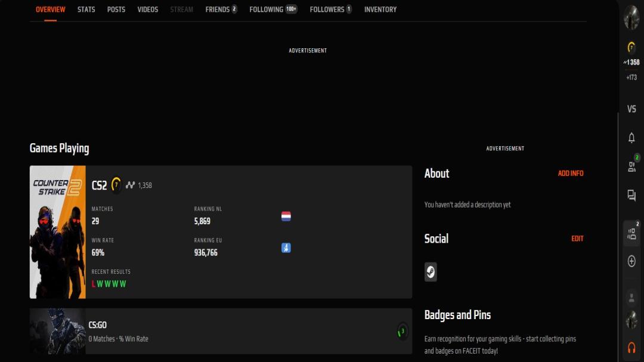
Task: Click the sidebar skill level badge
Action: click(631, 47)
